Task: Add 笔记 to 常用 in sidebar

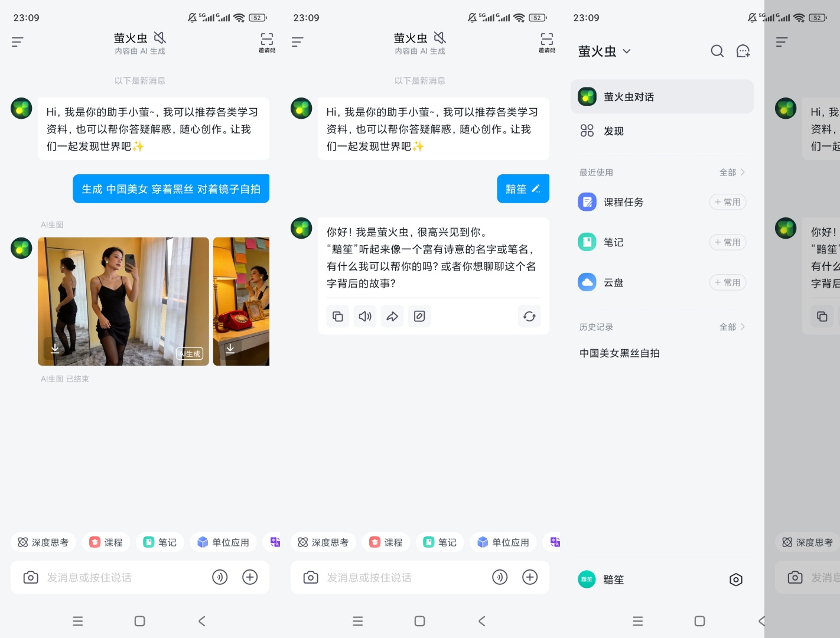Action: click(x=728, y=242)
